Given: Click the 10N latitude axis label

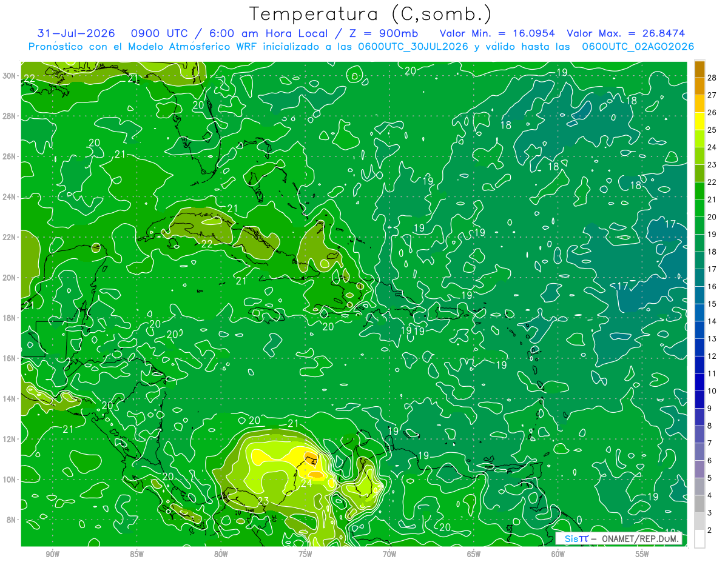Looking at the screenshot, I should (10, 480).
